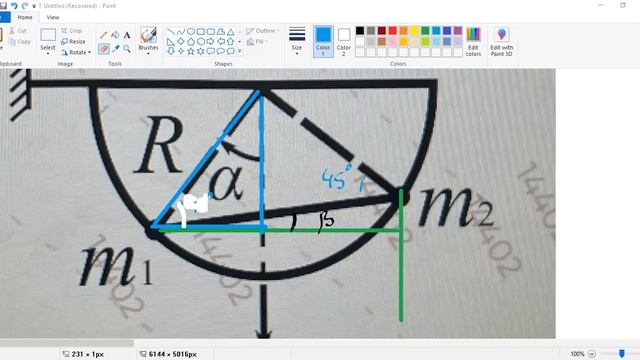The image size is (640, 360).
Task: Pick the Right triangle shape
Action: 171,41
